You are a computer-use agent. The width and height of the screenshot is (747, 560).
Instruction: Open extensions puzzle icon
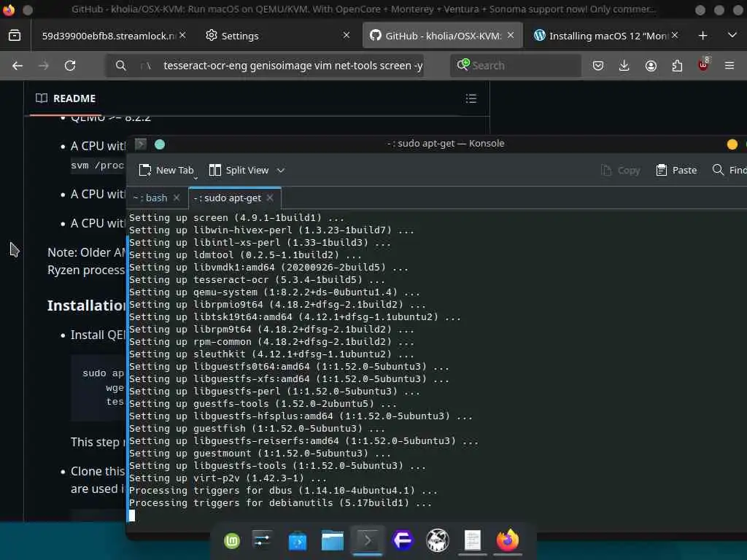tap(677, 66)
